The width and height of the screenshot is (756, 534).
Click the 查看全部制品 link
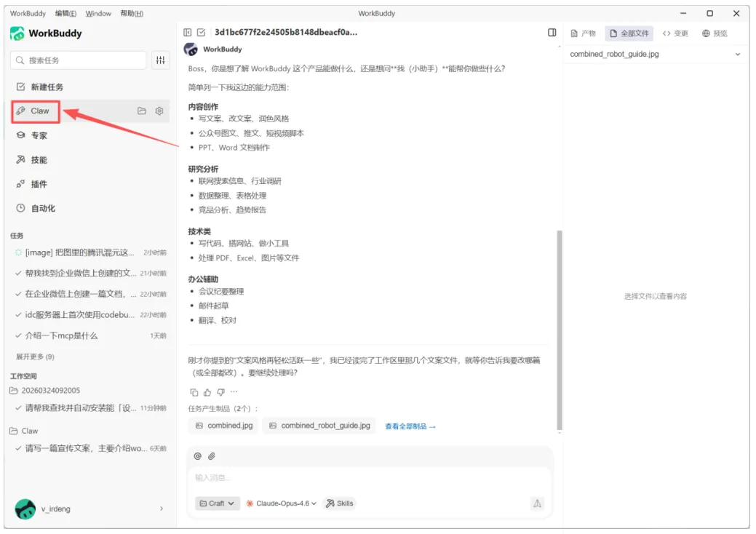410,426
